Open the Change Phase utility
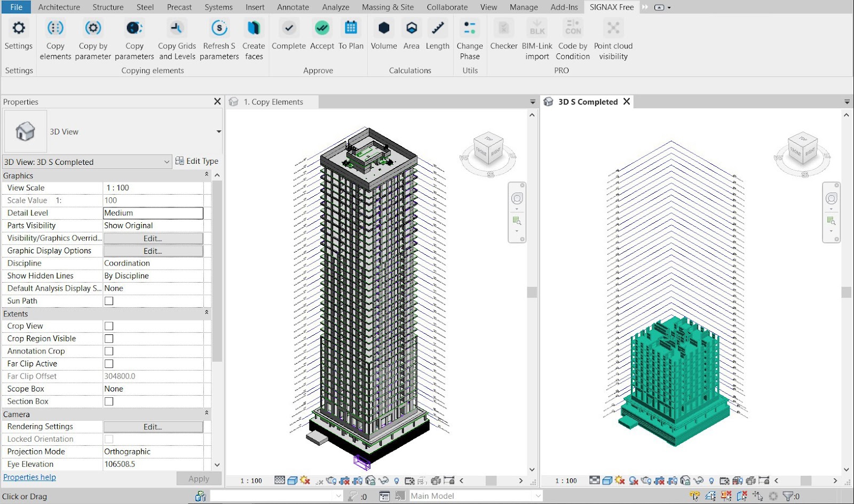Viewport: 854px width, 504px height. coord(470,28)
